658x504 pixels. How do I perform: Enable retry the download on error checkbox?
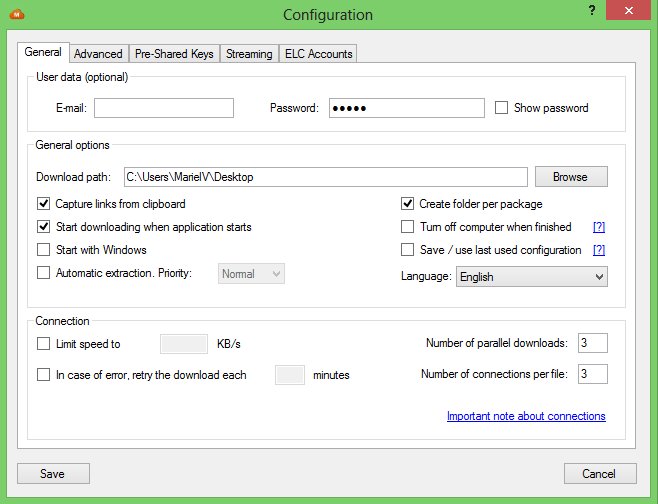pyautogui.click(x=44, y=375)
